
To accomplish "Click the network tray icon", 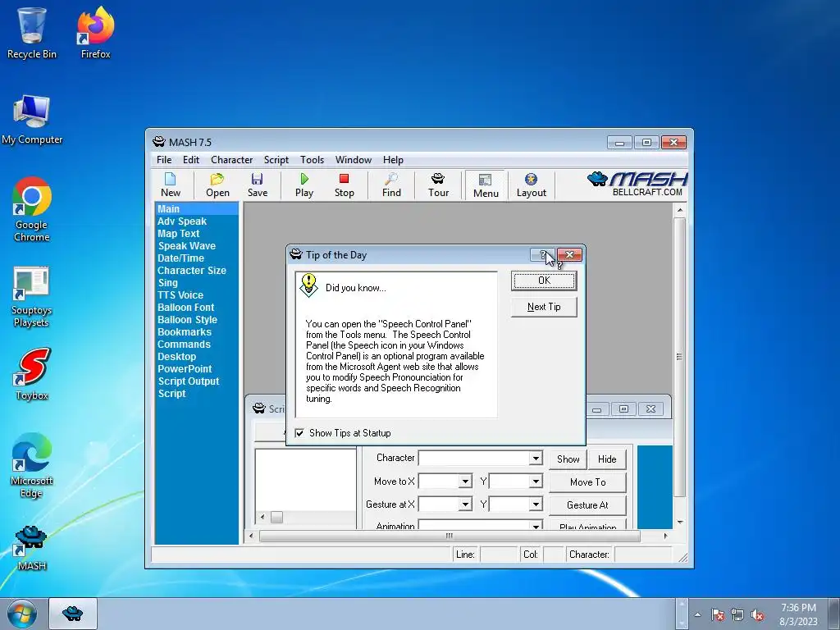I will pos(737,614).
